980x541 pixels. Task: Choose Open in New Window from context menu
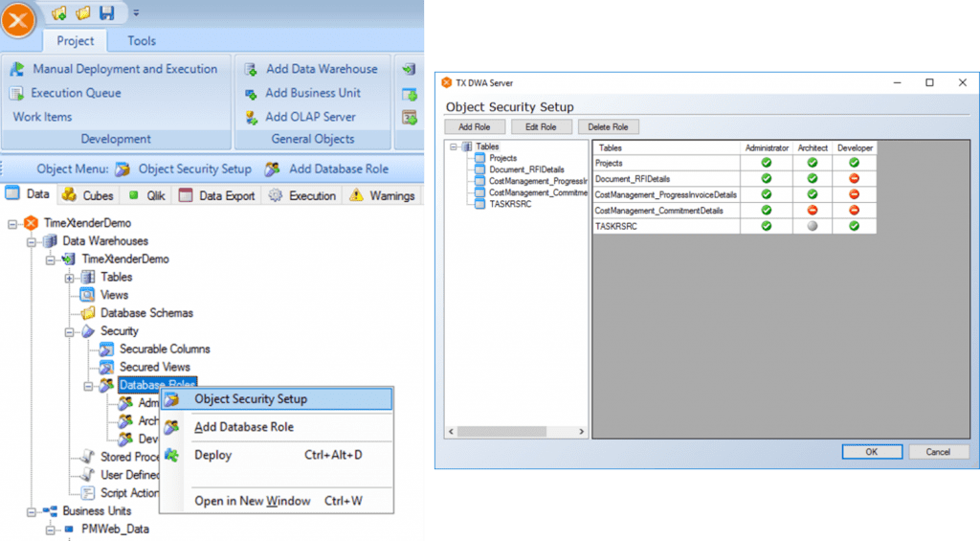point(277,501)
